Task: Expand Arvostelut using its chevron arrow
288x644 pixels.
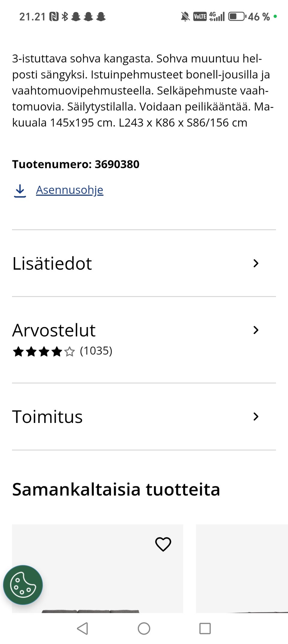Action: tap(256, 330)
